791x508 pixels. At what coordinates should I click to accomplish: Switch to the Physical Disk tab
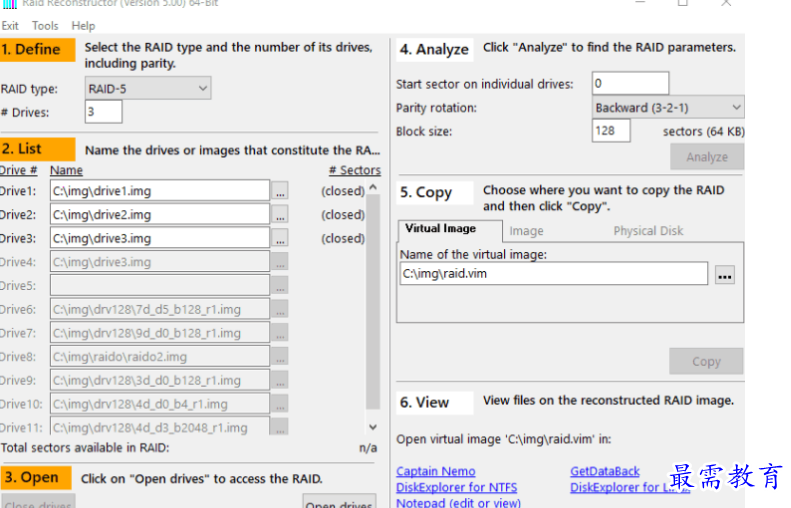pos(648,231)
